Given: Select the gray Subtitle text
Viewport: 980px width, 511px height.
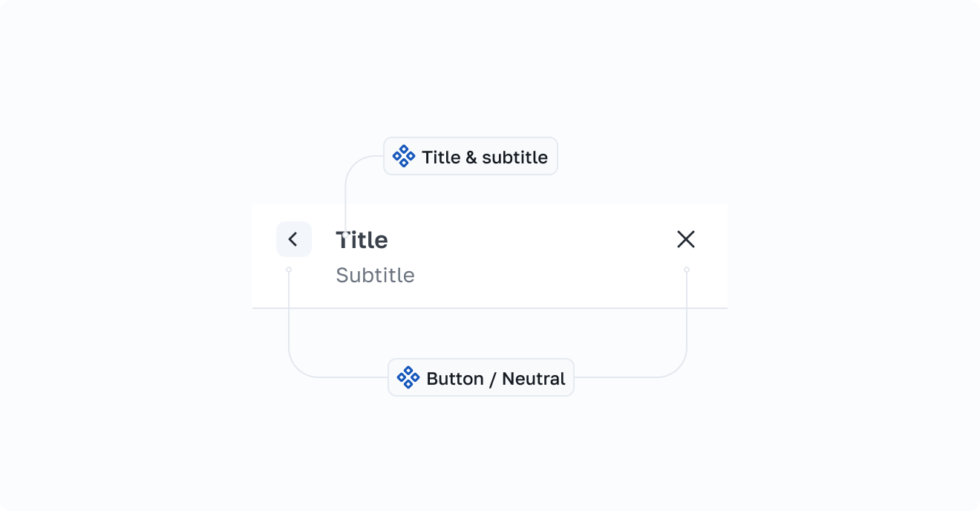Looking at the screenshot, I should click(x=375, y=276).
